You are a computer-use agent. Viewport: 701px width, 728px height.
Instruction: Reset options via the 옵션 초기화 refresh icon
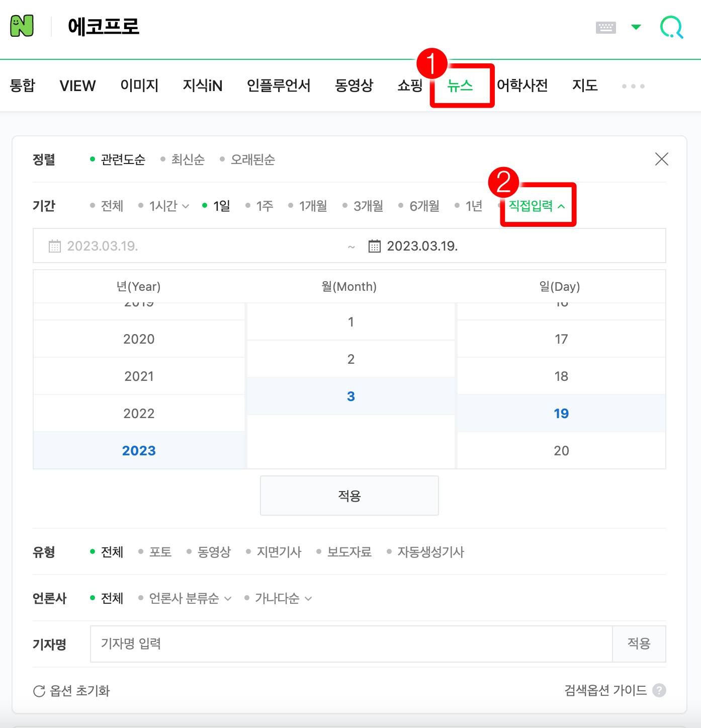pos(39,690)
